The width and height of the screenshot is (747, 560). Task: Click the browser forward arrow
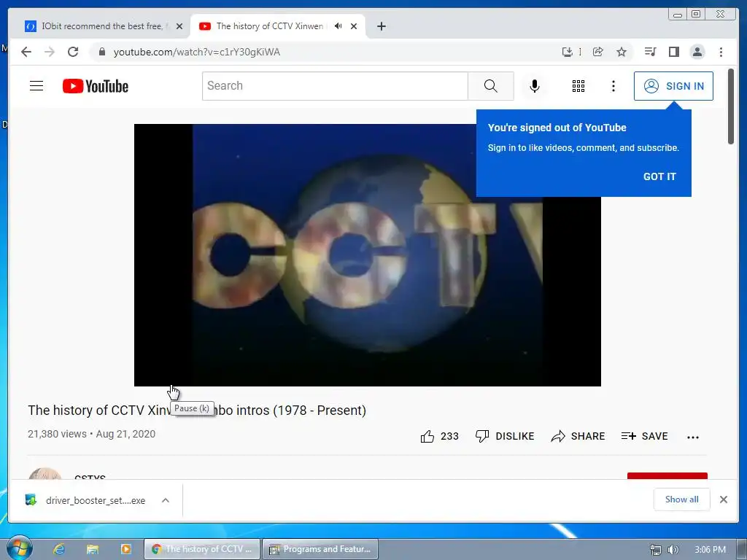click(x=50, y=52)
